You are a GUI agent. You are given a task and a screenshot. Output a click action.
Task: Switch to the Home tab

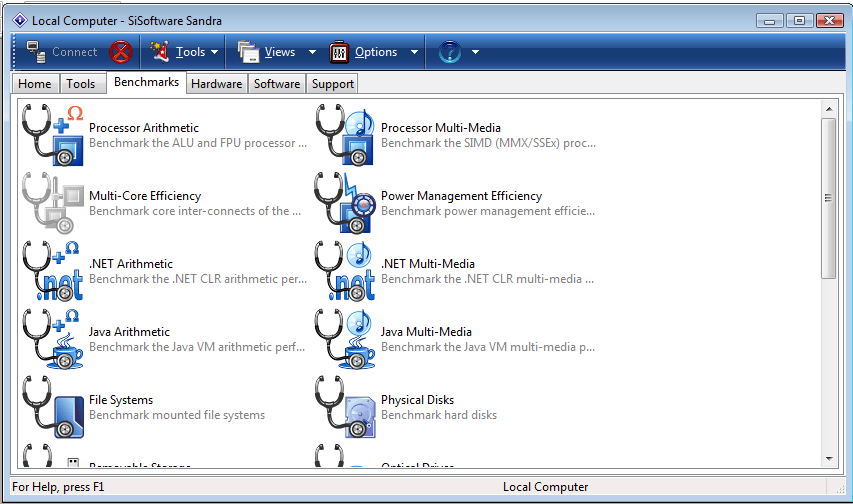coord(35,84)
